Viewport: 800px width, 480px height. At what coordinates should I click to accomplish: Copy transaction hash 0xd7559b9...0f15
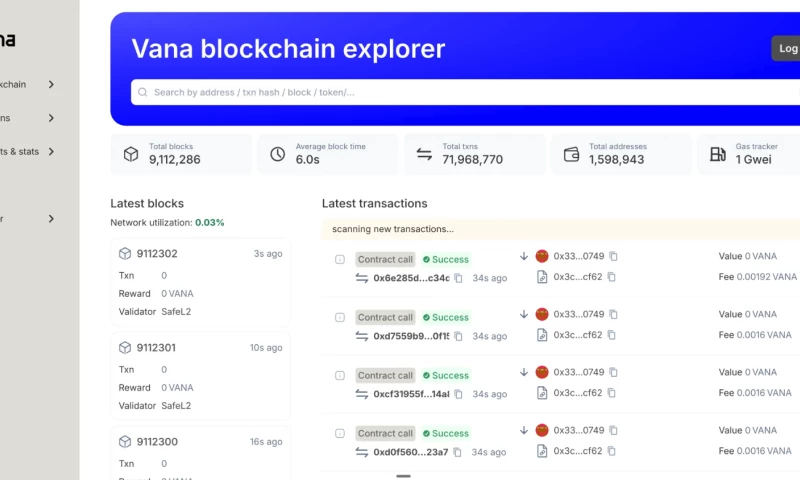(x=458, y=336)
